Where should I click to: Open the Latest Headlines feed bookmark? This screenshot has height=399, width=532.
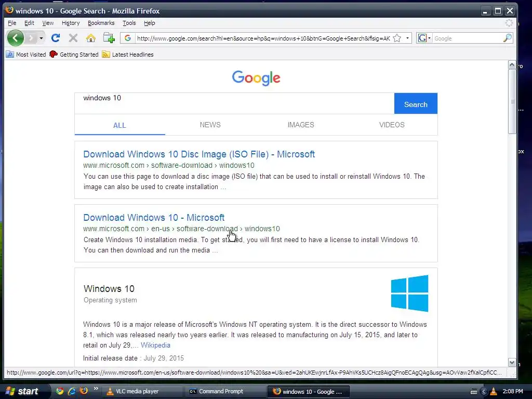pyautogui.click(x=128, y=54)
